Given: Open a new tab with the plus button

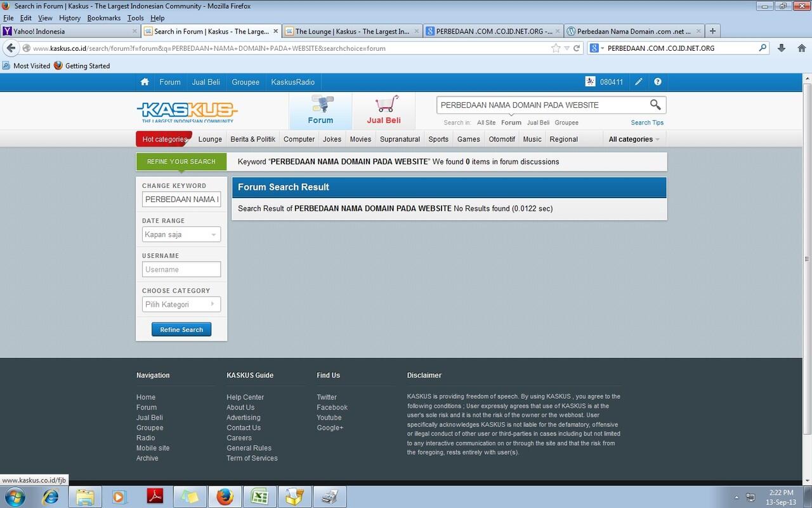Looking at the screenshot, I should [x=712, y=30].
